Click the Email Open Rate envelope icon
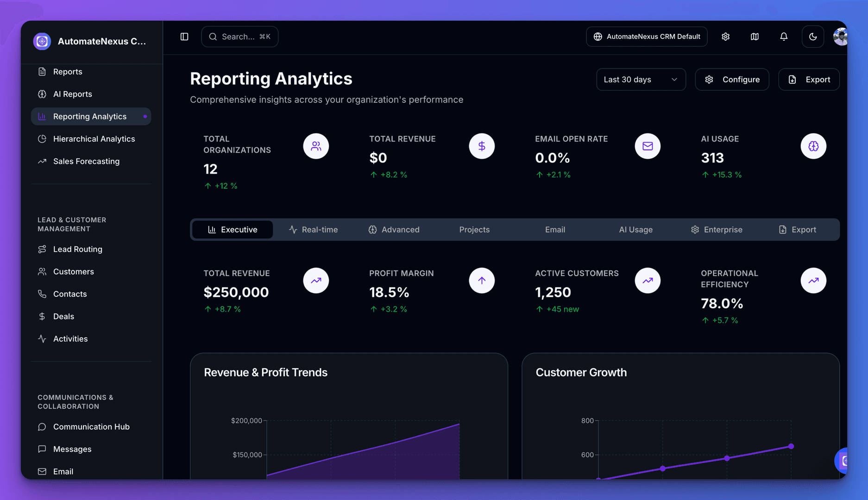 647,146
